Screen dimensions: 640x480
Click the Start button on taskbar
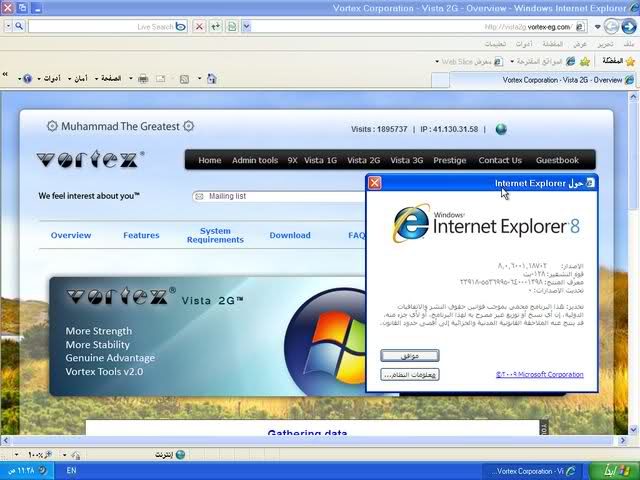tap(615, 471)
